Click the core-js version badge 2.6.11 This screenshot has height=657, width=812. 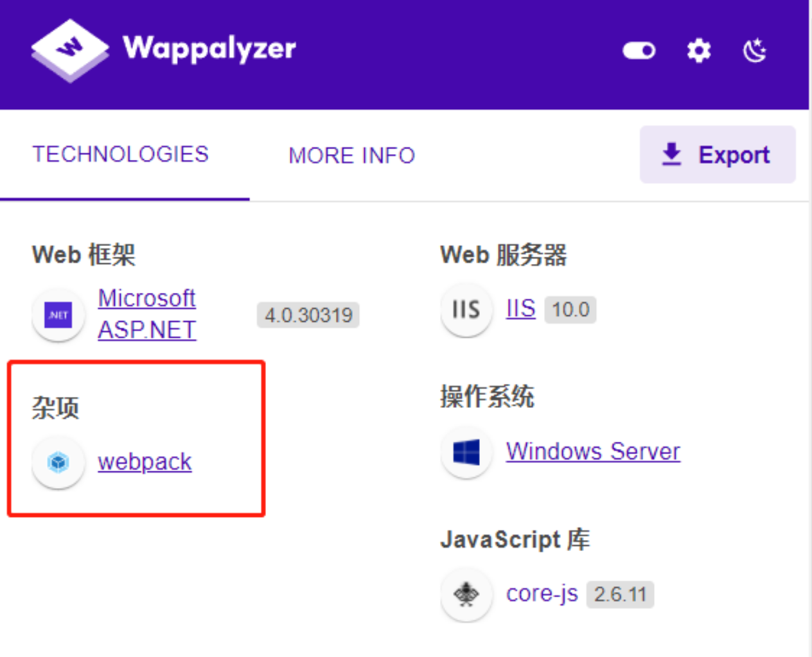pos(620,595)
